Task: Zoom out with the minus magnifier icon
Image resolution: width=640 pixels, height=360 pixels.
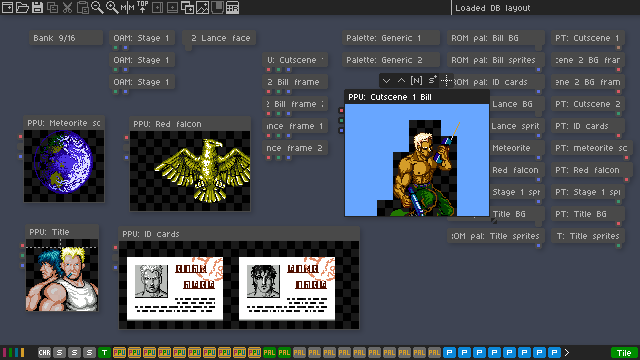Action: [x=97, y=7]
